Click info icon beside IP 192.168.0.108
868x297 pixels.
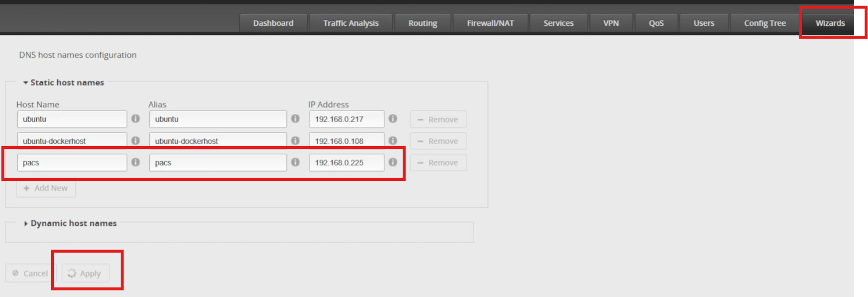pos(393,140)
